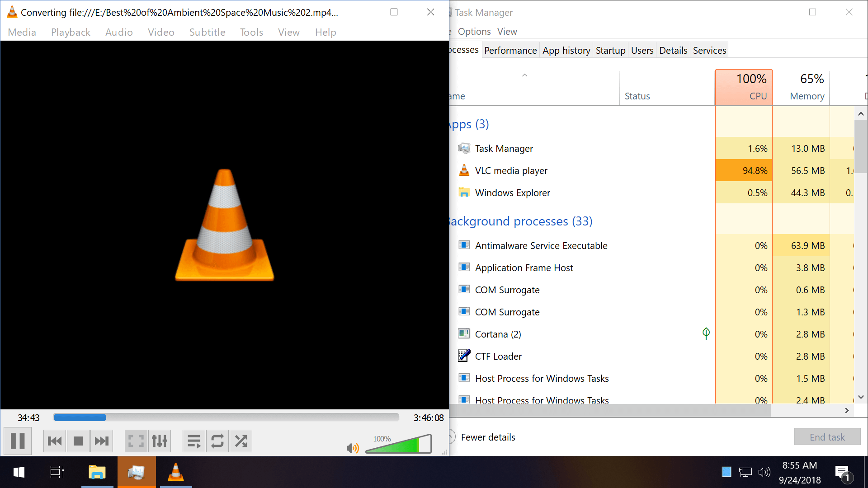
Task: Click the VLC playlist toggle icon
Action: 193,441
